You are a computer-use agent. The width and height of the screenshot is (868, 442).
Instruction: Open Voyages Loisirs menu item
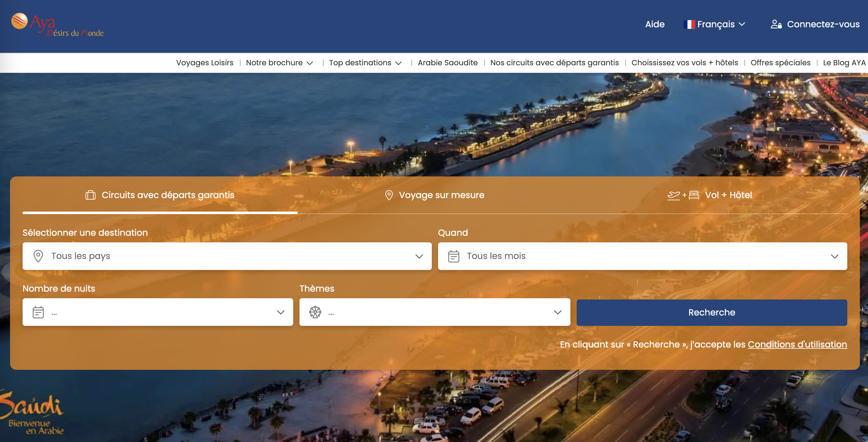[x=205, y=63]
